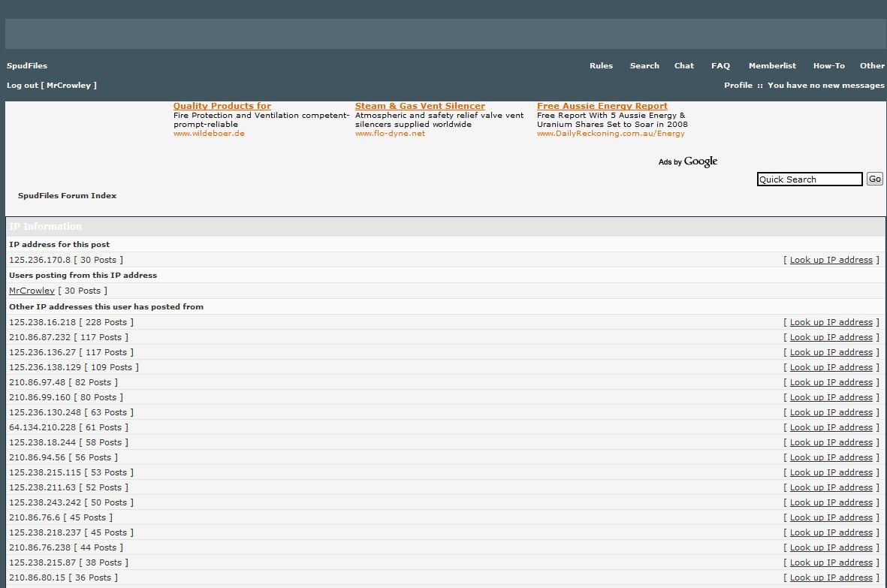This screenshot has width=887, height=588.
Task: Open the Profile link
Action: point(738,86)
